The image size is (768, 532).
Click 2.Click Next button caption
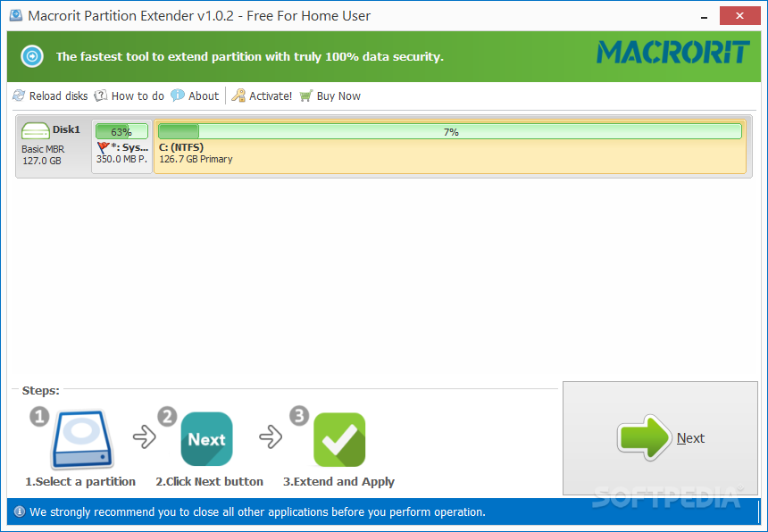210,482
